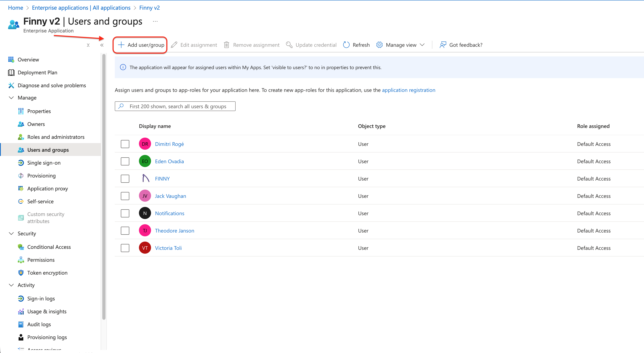The height and width of the screenshot is (353, 644).
Task: Click the Properties bars icon
Action: 21,111
